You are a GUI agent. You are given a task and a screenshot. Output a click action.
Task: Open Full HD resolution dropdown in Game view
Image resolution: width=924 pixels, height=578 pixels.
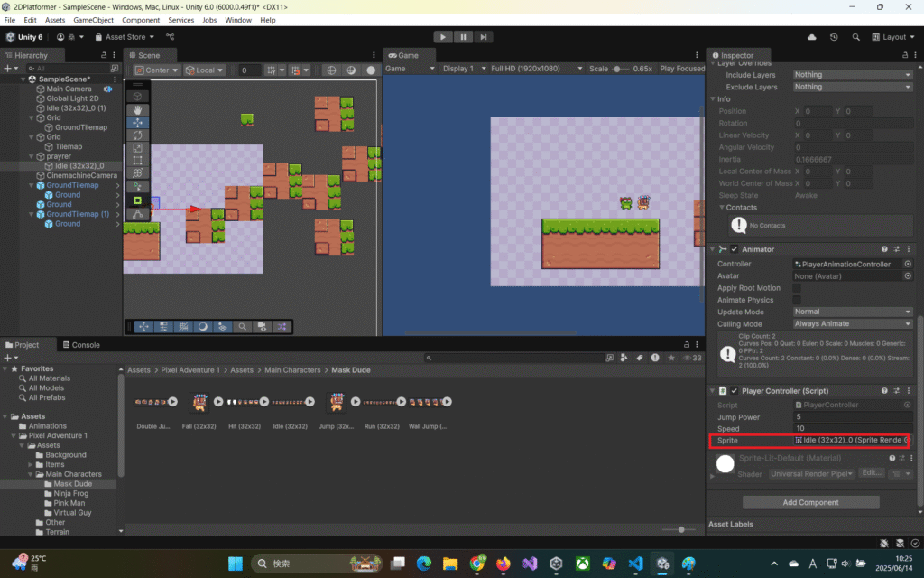click(536, 69)
